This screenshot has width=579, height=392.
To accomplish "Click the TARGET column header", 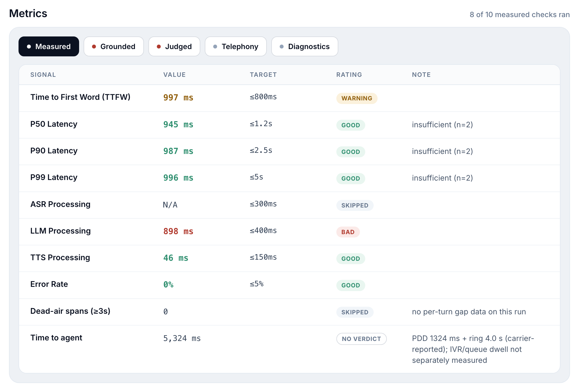I will pyautogui.click(x=263, y=75).
